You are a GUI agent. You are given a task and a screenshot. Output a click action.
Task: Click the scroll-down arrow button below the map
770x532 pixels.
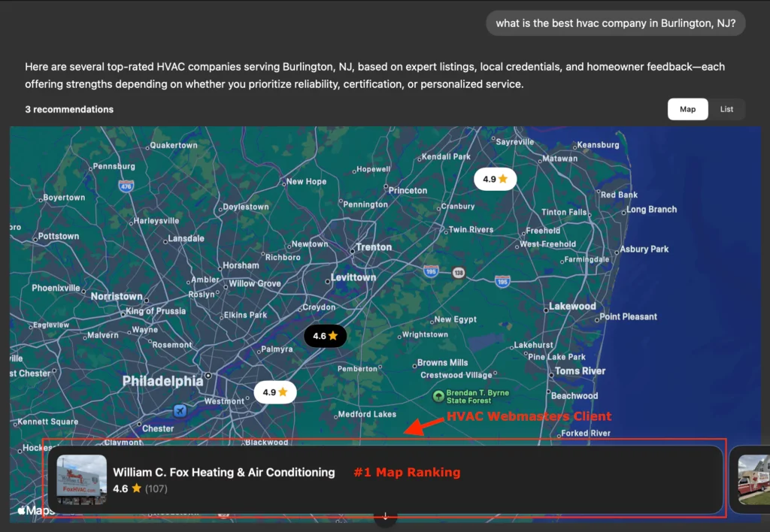coord(386,517)
